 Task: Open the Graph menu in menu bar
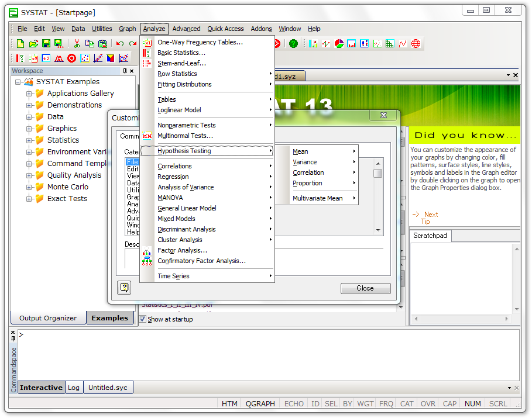pyautogui.click(x=127, y=29)
